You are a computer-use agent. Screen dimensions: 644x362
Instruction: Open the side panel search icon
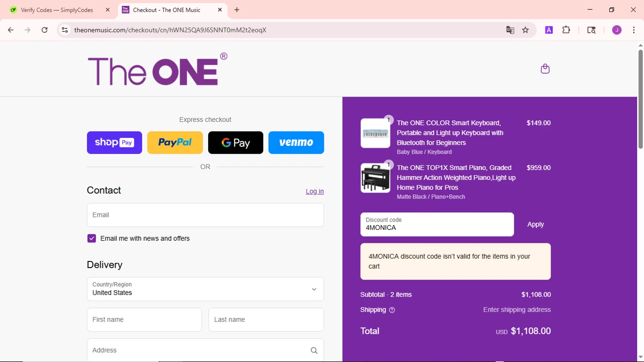(x=591, y=30)
